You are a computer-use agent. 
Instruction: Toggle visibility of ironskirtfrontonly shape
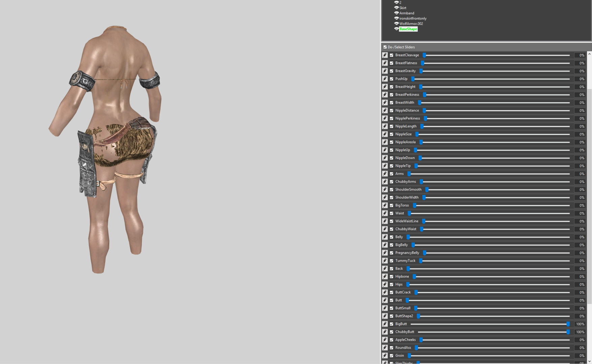pos(396,18)
